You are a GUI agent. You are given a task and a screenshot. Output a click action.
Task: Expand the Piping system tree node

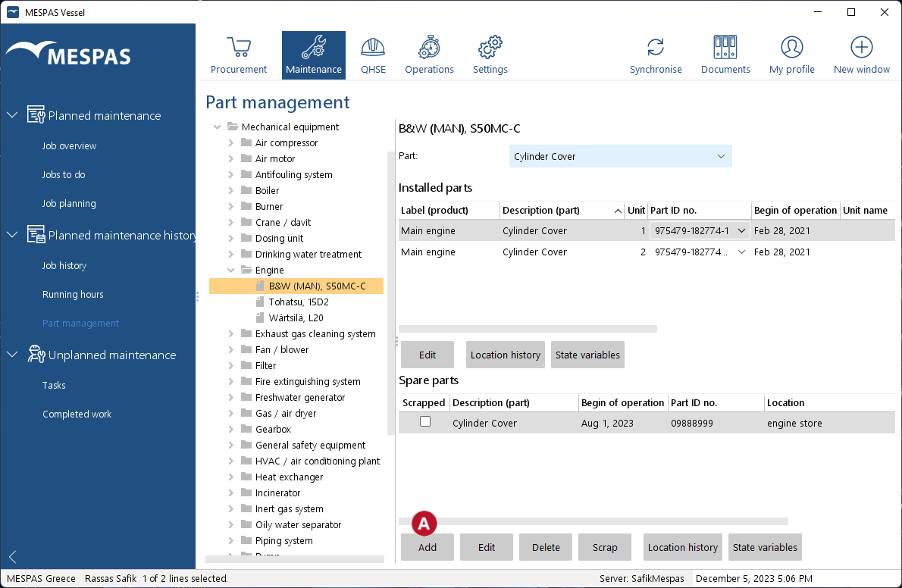pos(230,540)
